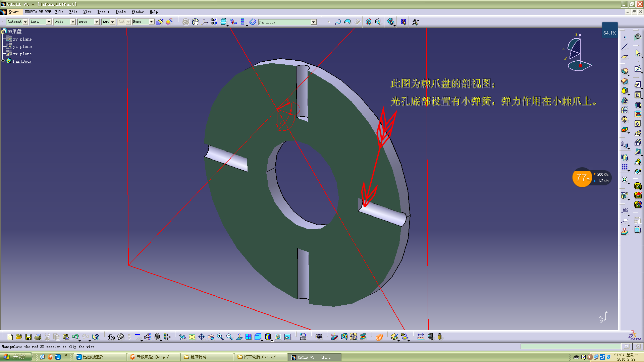644x362 pixels.
Task: Select the root 棘爪盘 tree node
Action: tap(14, 32)
